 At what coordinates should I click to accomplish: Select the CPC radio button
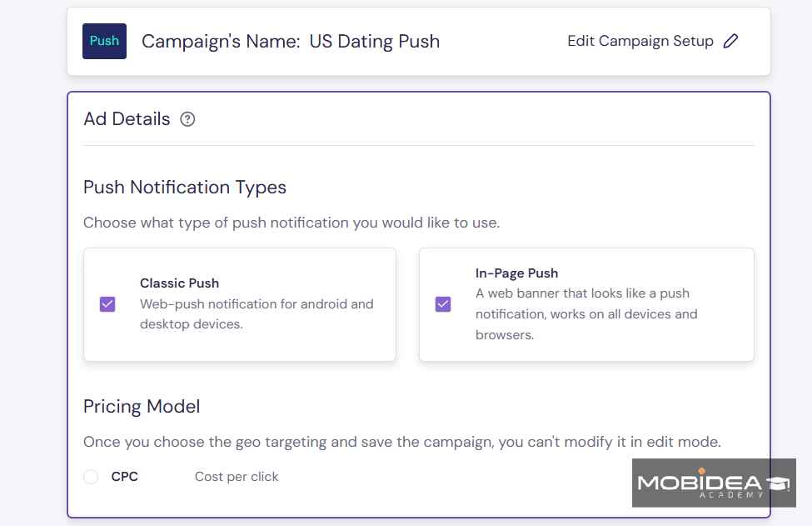tap(91, 477)
